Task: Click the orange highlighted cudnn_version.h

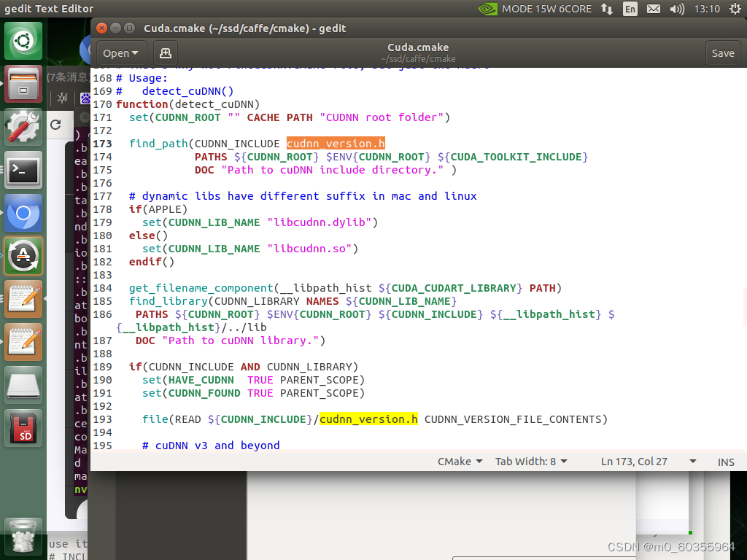Action: [x=336, y=144]
